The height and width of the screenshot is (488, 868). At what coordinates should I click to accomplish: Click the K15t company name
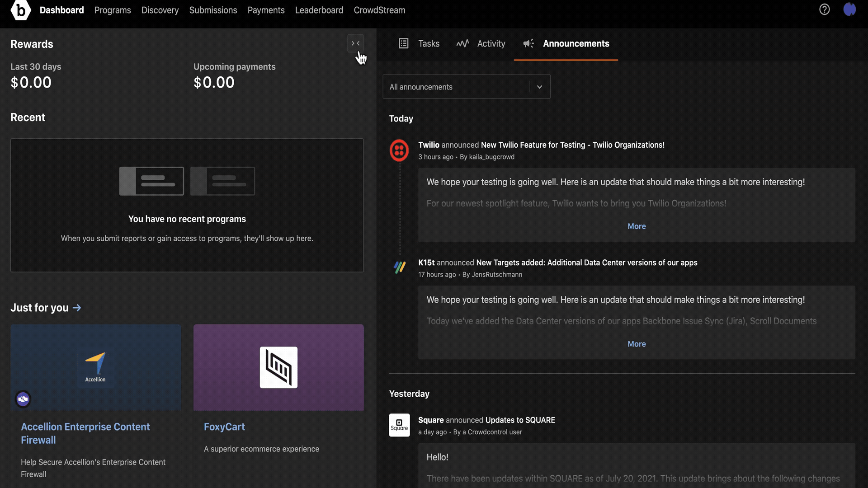[x=426, y=263]
